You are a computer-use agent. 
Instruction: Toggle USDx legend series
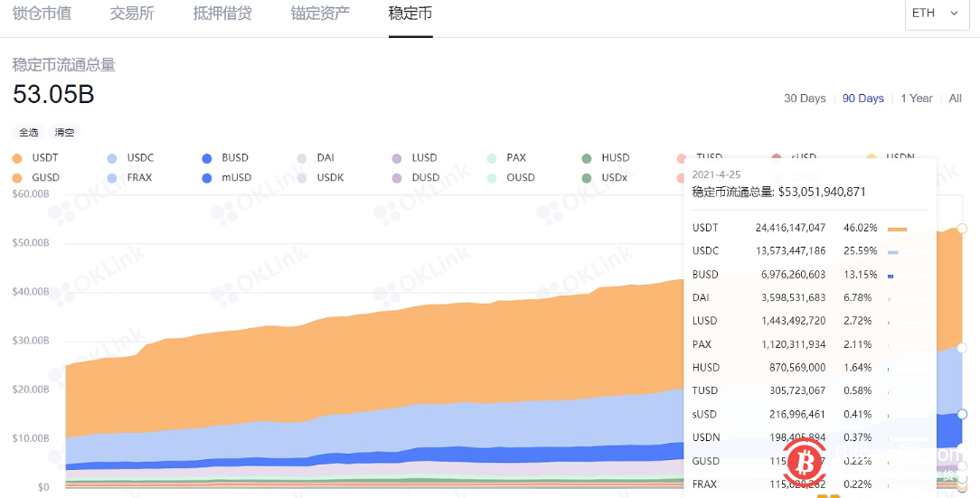point(605,177)
